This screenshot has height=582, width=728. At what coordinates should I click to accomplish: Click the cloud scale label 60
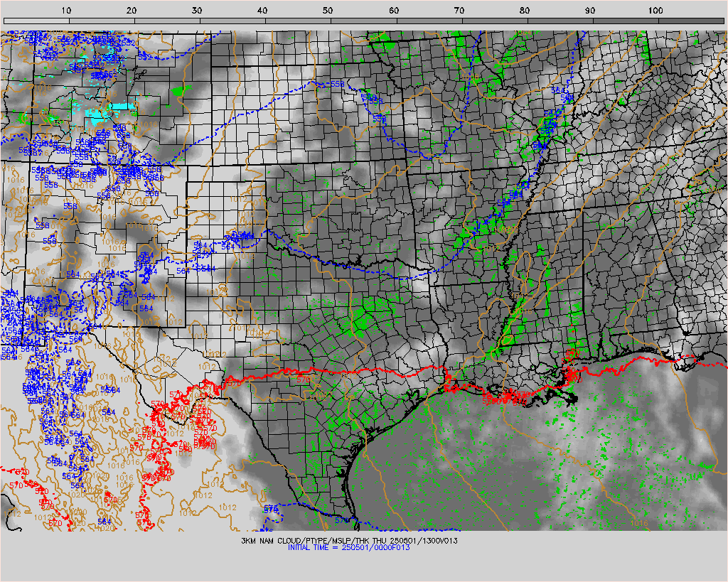394,10
